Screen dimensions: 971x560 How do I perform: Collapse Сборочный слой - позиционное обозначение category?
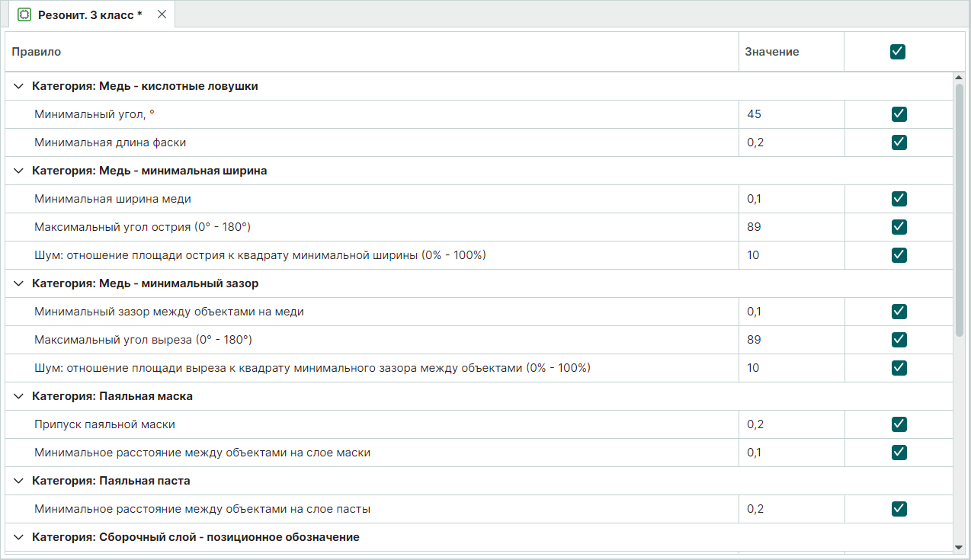pyautogui.click(x=19, y=537)
